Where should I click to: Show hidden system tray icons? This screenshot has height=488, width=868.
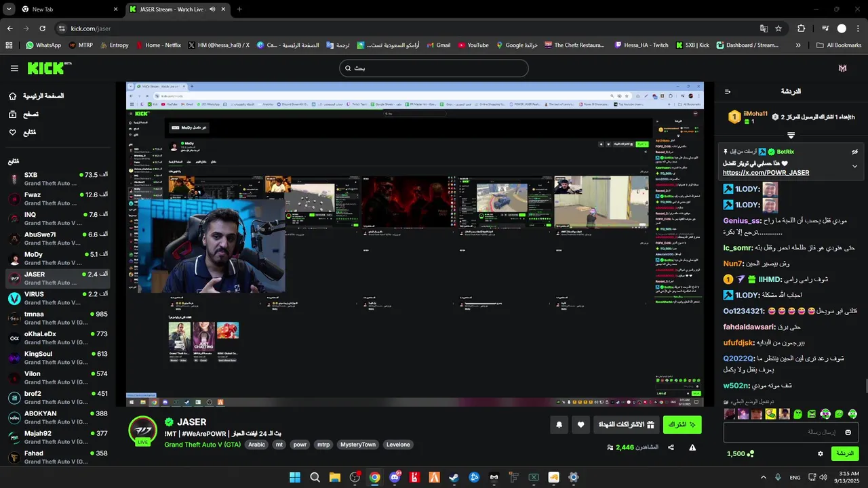[763, 477]
